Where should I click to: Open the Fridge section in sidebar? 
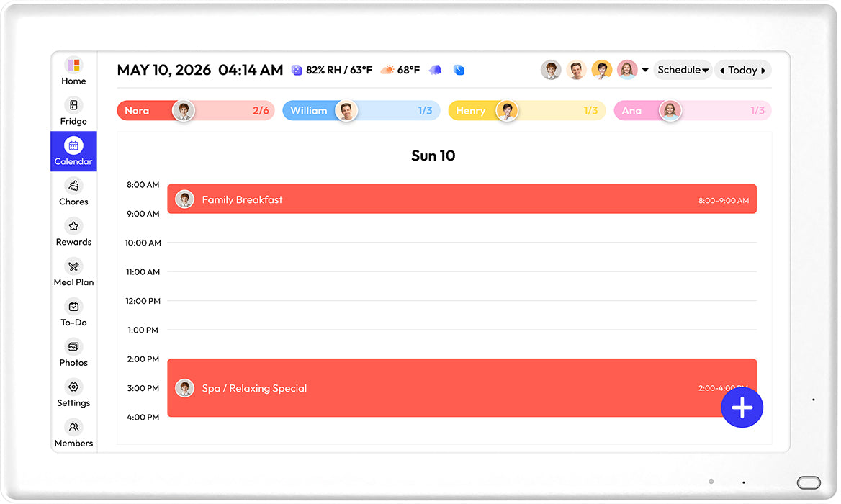point(73,112)
